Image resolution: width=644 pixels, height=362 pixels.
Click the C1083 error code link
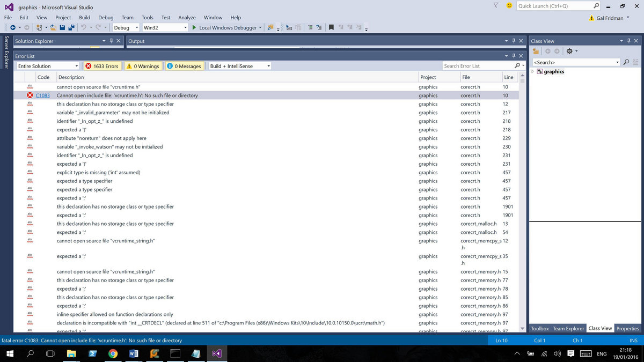point(42,95)
